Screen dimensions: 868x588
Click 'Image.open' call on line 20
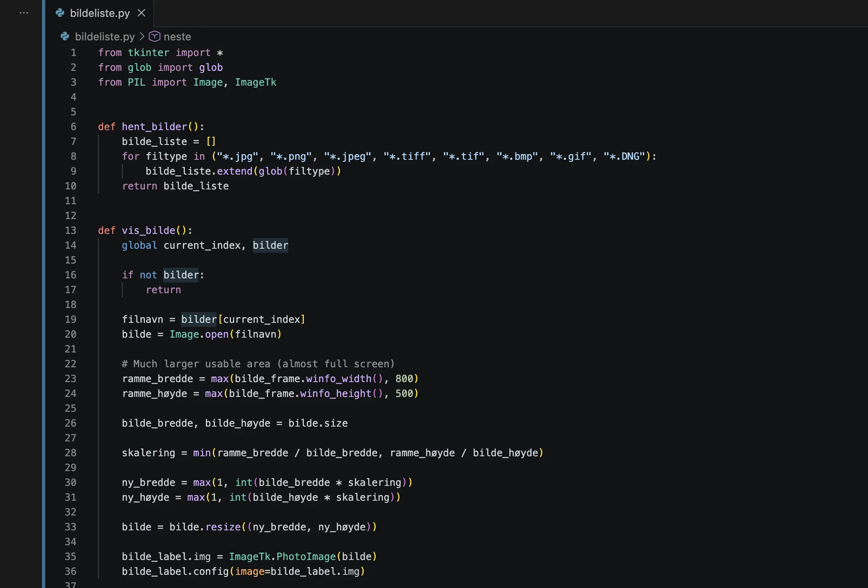199,334
